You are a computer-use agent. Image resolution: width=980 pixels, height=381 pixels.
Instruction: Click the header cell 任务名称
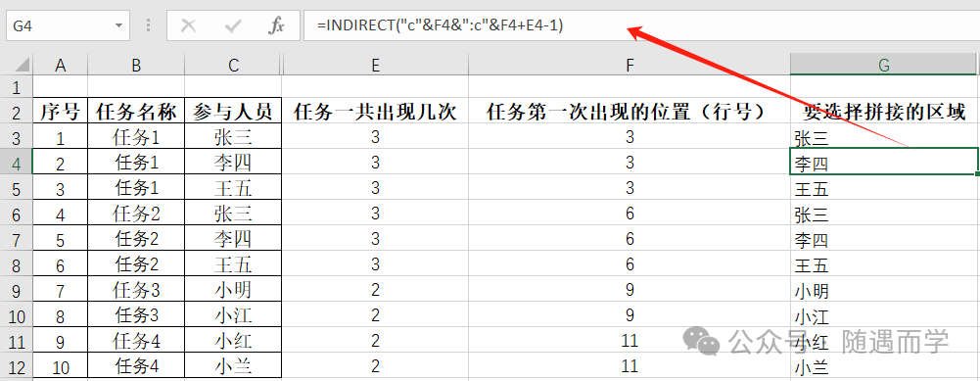pos(136,112)
